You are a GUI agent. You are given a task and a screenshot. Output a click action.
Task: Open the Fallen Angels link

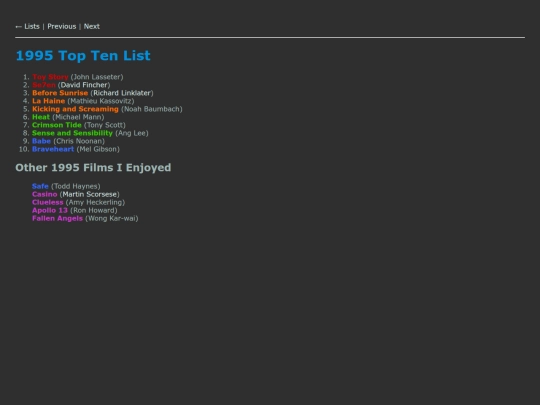(58, 218)
